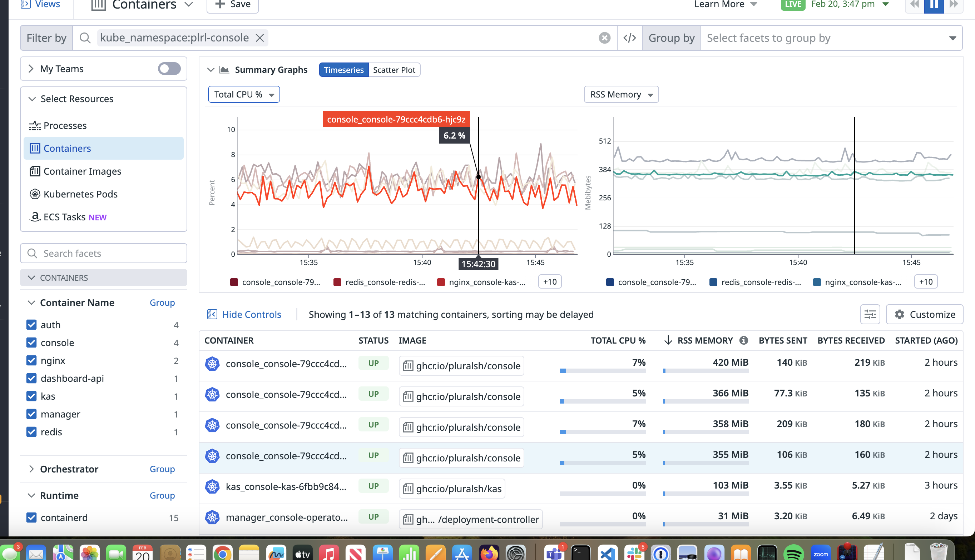
Task: Open the table column options sliders icon
Action: (x=870, y=314)
